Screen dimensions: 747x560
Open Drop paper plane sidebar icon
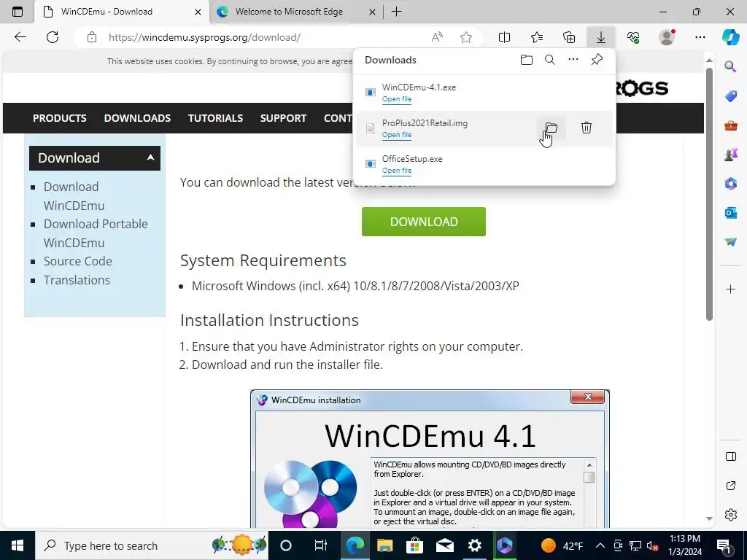pos(730,242)
